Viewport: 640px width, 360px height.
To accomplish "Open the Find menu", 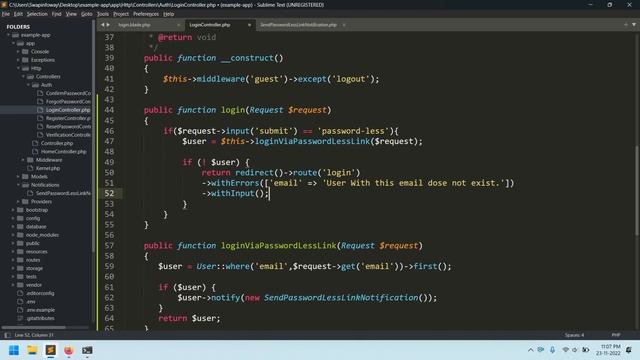I will pyautogui.click(x=56, y=14).
